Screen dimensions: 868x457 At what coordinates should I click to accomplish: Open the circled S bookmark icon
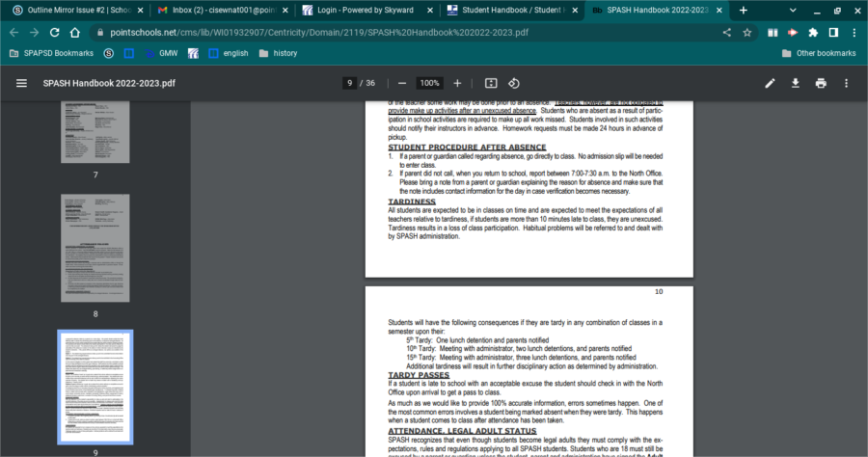pyautogui.click(x=109, y=53)
